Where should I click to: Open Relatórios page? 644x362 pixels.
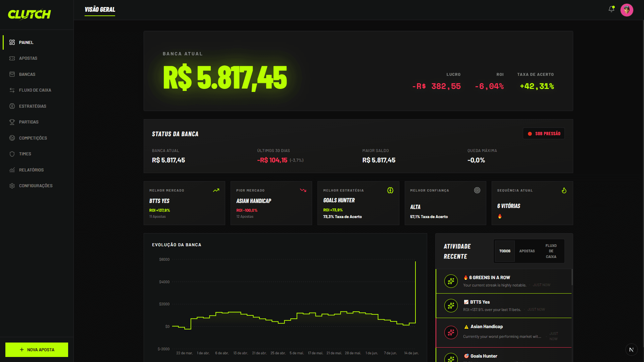(x=37, y=170)
